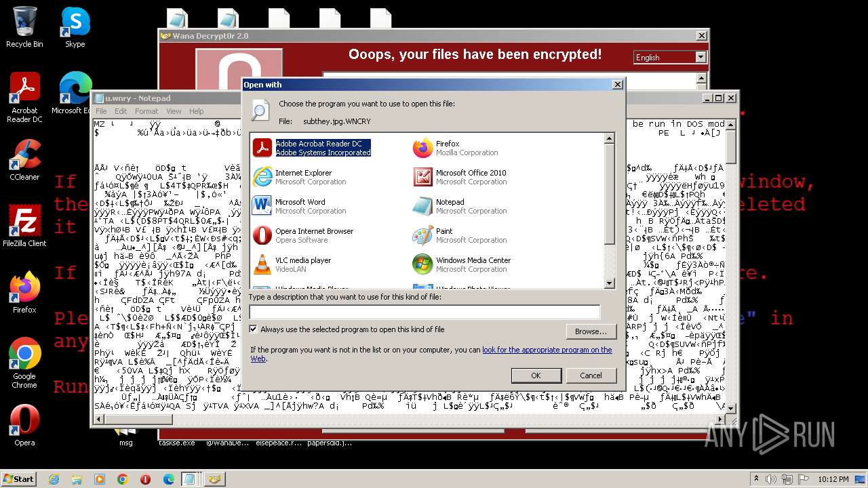Open Firefox desktop shortcut
Screen dimensions: 868x488
click(24, 293)
